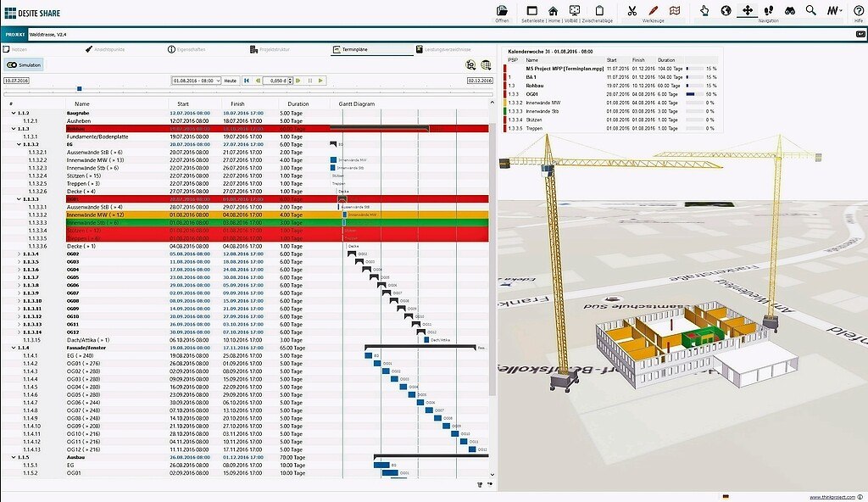Click the yellow Innenwände MW legend swatch
868x502 pixels.
point(505,103)
